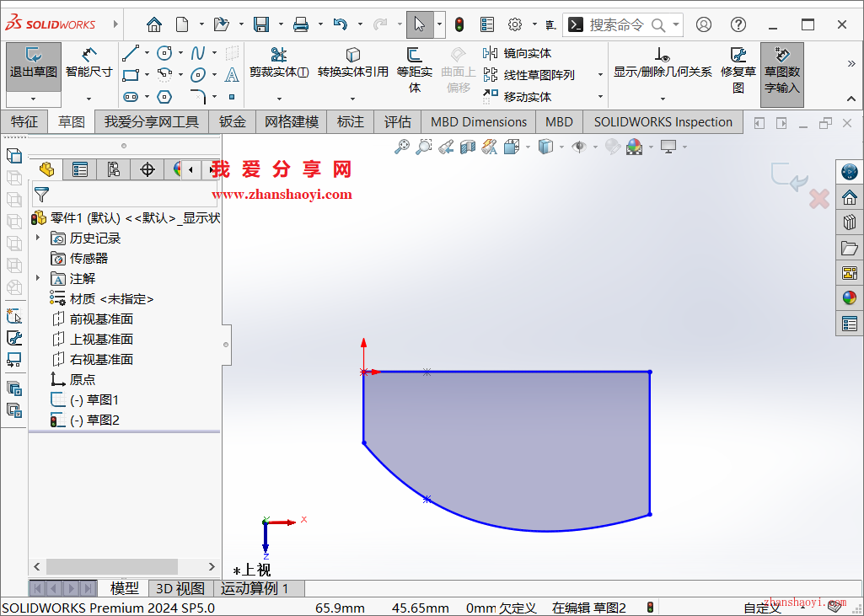Switch to the 评估 (Evaluate) tab
The image size is (864, 616).
(x=397, y=121)
